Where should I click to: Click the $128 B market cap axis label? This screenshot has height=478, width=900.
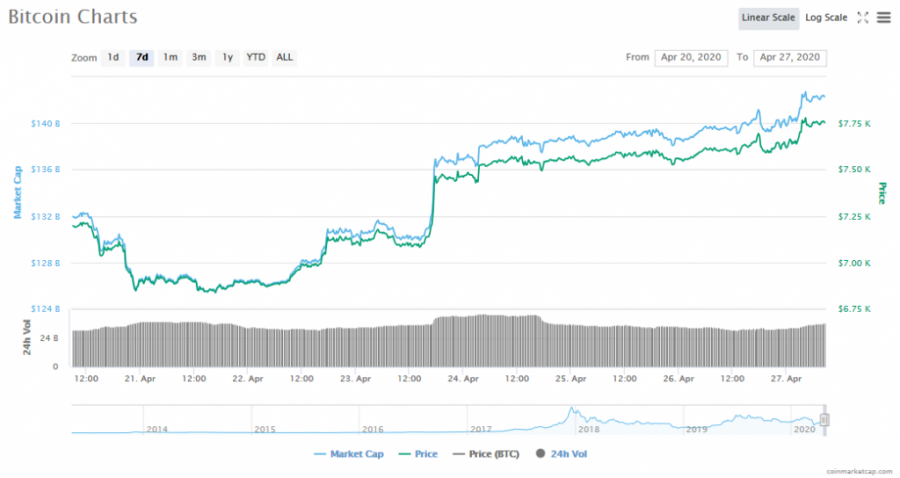(x=45, y=263)
